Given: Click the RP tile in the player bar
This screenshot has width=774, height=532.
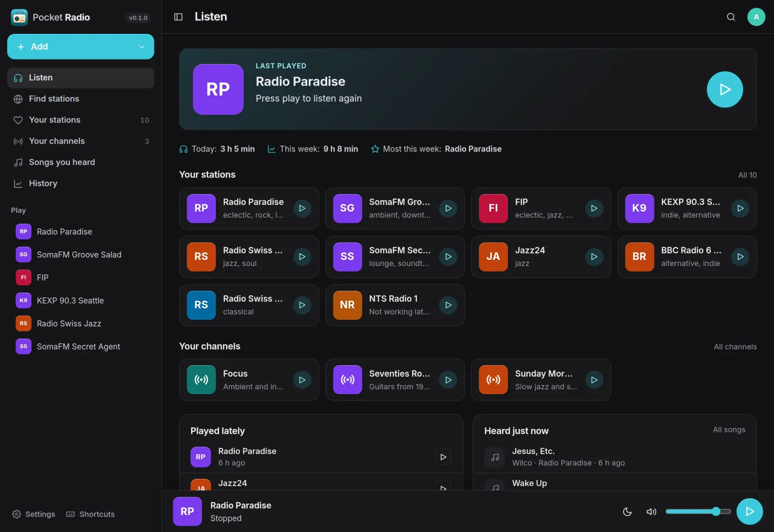Looking at the screenshot, I should (x=187, y=512).
